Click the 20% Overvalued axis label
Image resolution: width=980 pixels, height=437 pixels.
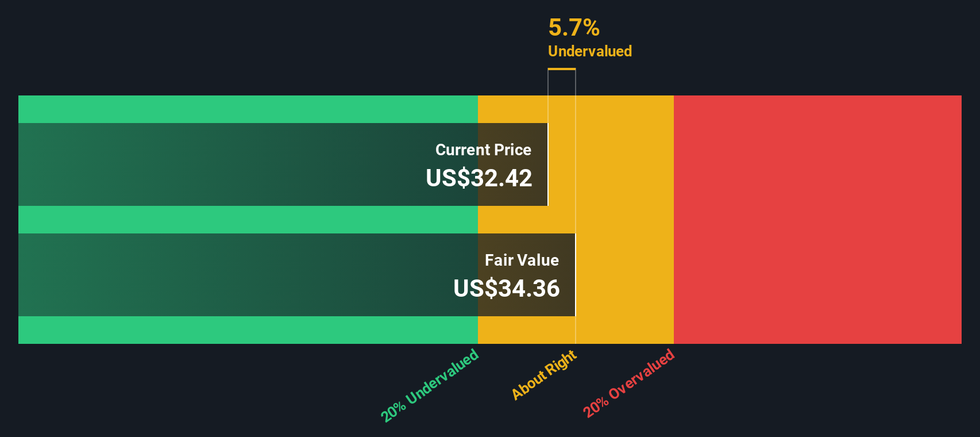pos(629,384)
